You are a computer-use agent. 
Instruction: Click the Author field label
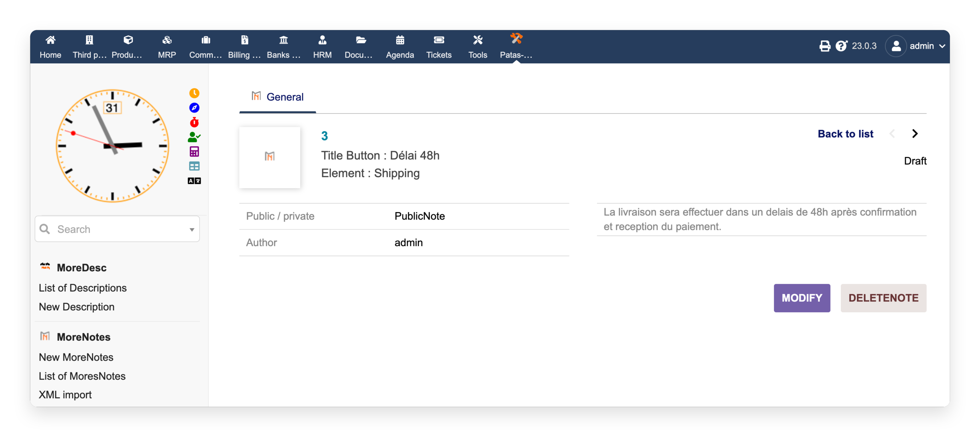pyautogui.click(x=261, y=242)
